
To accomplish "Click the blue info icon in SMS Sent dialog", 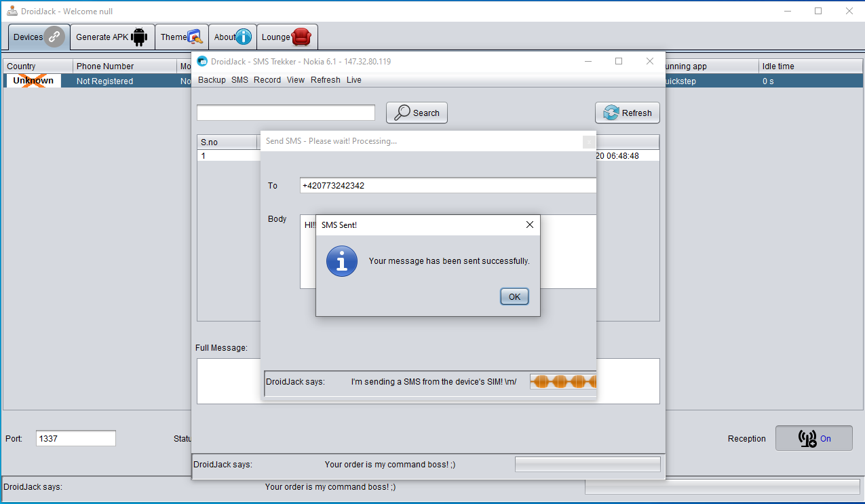I will [x=341, y=261].
